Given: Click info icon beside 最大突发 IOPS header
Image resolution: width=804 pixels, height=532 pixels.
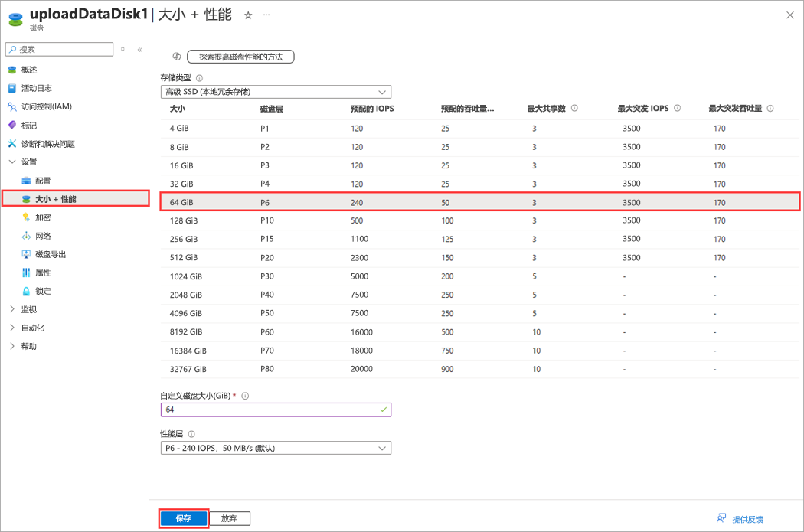Looking at the screenshot, I should click(678, 108).
